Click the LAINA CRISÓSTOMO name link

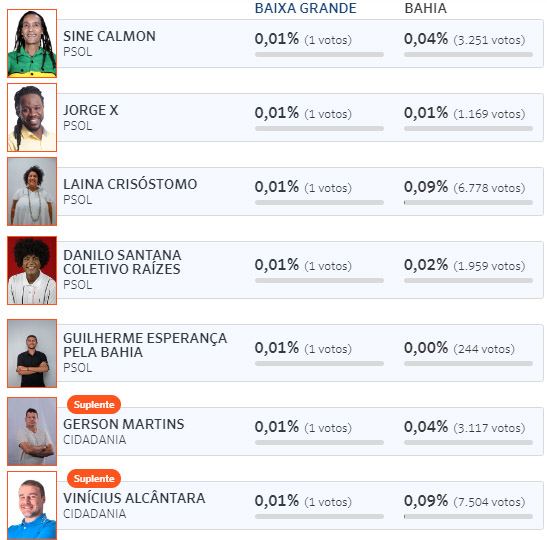tap(130, 184)
